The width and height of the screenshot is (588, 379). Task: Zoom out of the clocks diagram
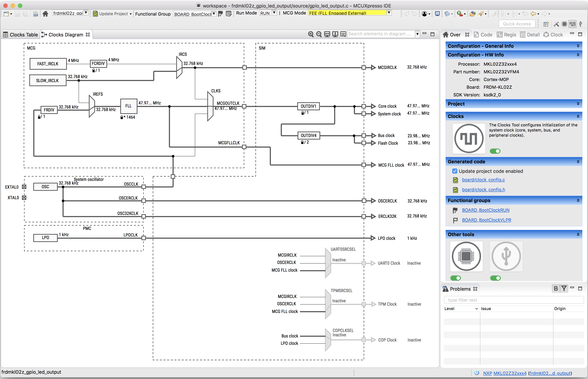pyautogui.click(x=319, y=34)
